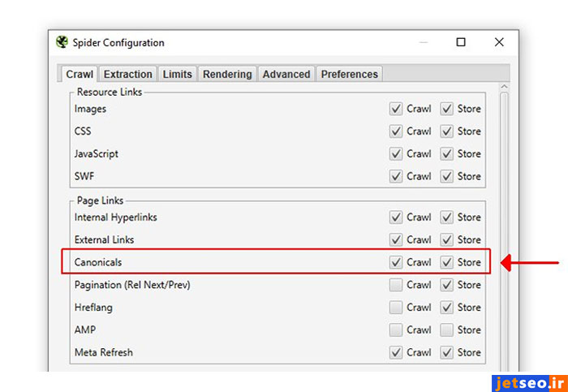Toggle Store checkbox for SWF
Viewport: 568px width, 392px height.
pyautogui.click(x=447, y=176)
